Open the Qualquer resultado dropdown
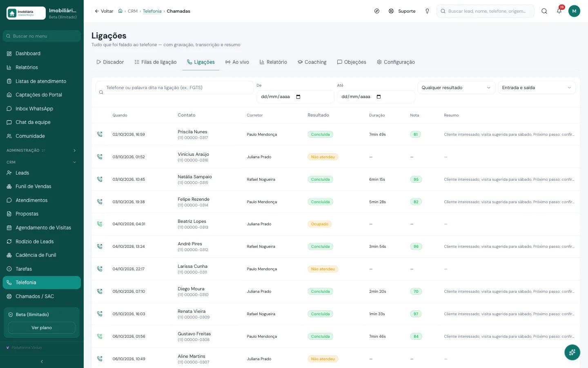This screenshot has width=588, height=368. tap(456, 88)
